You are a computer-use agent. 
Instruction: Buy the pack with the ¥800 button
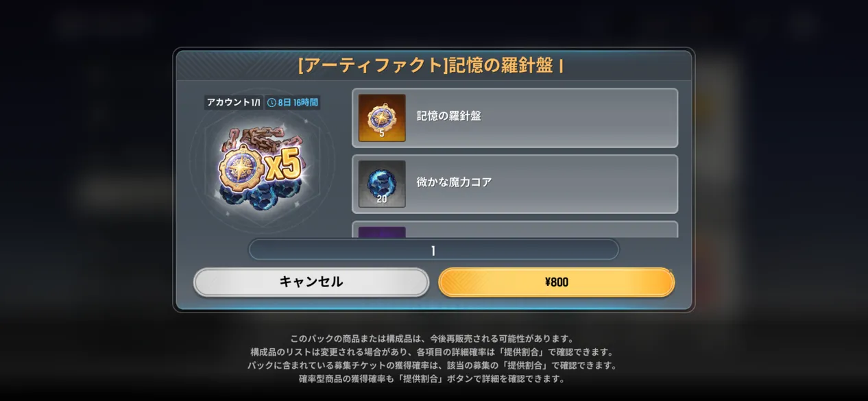coord(556,282)
